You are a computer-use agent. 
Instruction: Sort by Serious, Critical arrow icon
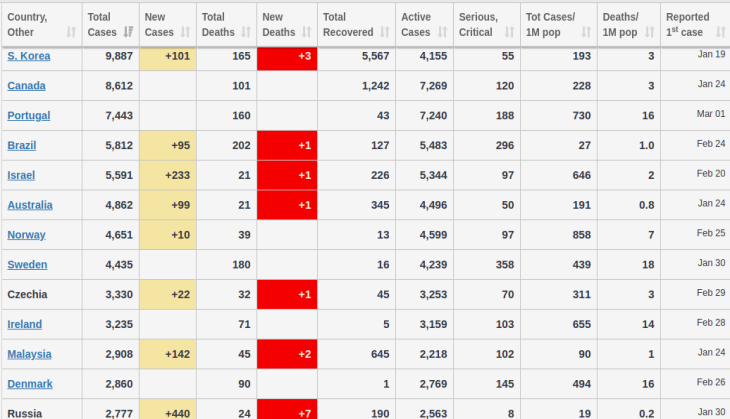(509, 32)
